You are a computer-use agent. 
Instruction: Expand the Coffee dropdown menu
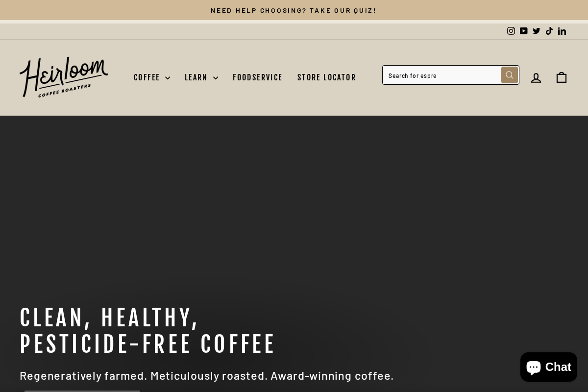click(147, 77)
